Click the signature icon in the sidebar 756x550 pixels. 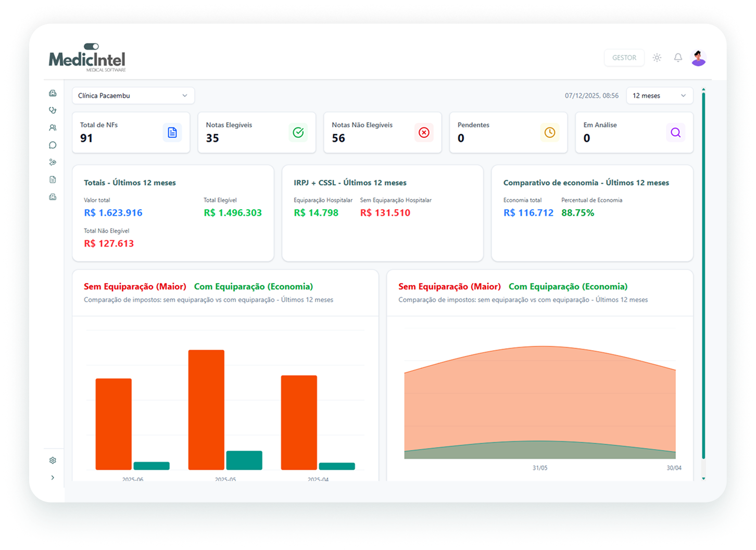click(x=52, y=162)
